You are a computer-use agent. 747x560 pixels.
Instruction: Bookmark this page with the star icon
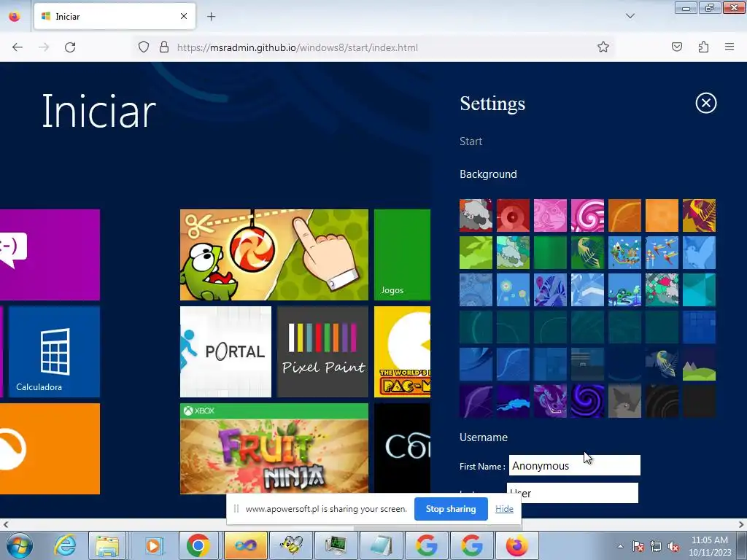(x=603, y=47)
